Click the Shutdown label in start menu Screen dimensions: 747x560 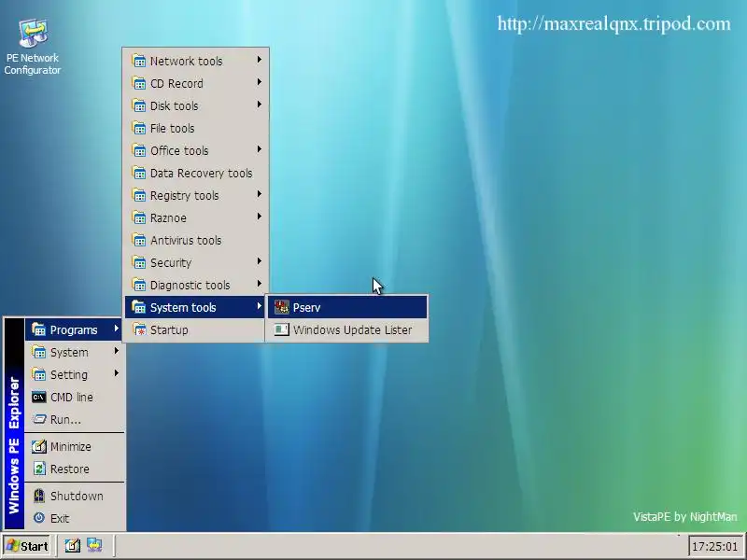click(x=77, y=496)
